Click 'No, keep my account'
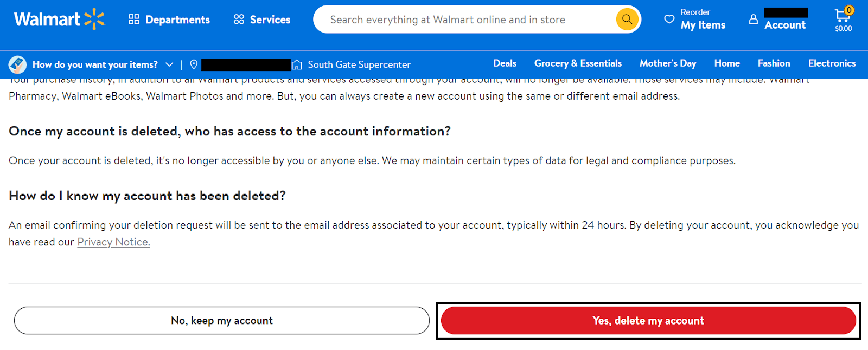The image size is (868, 350). coord(221,320)
